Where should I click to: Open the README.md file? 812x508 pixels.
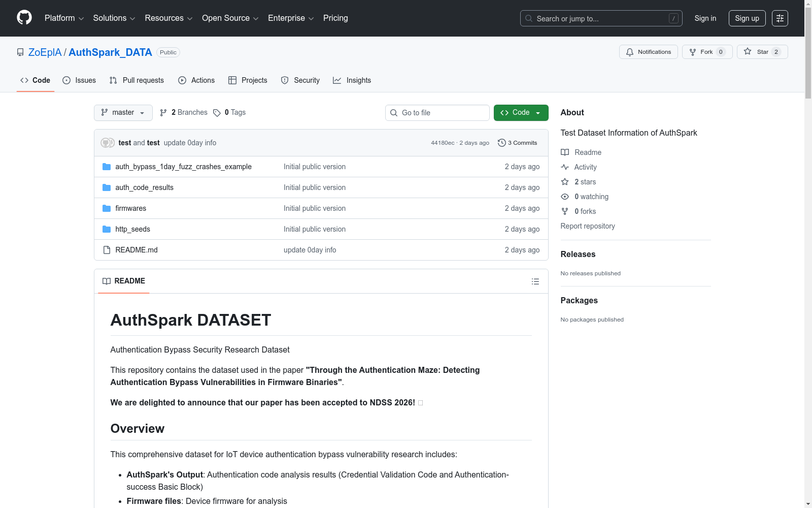(x=136, y=250)
